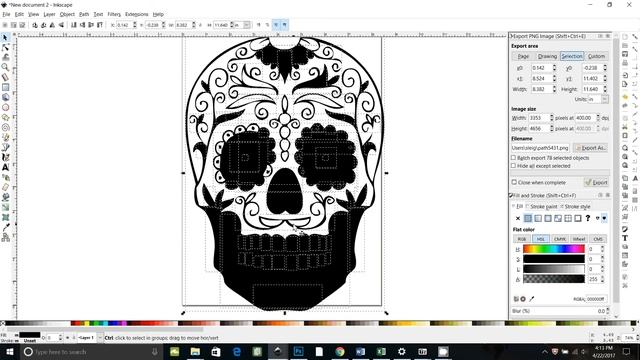
Task: Toggle Close when complete checkbox
Action: pos(514,182)
